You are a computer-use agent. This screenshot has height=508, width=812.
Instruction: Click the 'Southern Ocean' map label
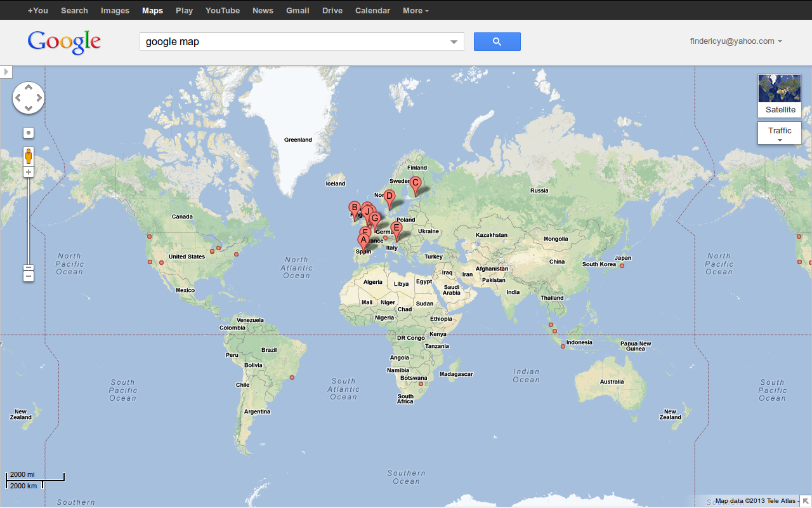(407, 477)
